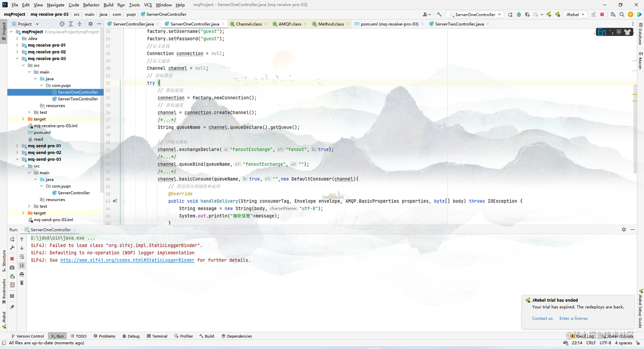Enable scroll-to-end in console toolbar
The width and height of the screenshot is (644, 349).
[x=21, y=265]
